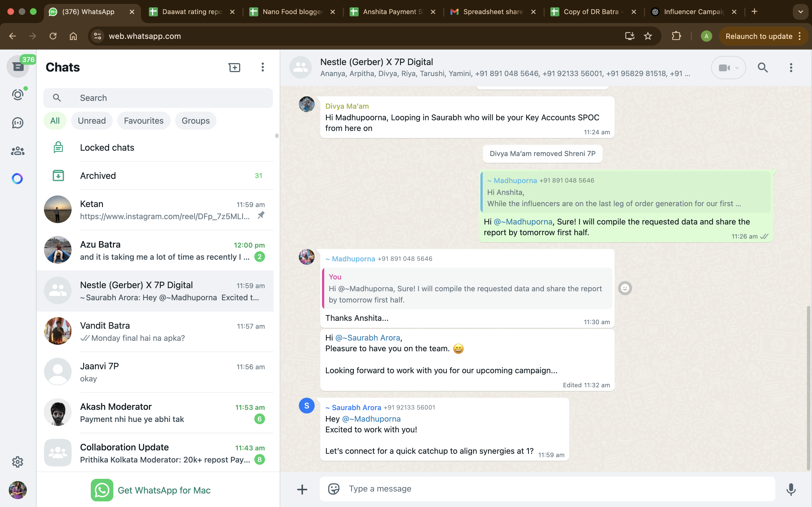Viewport: 812px width, 507px height.
Task: Open the Communities icon in sidebar
Action: 18,151
